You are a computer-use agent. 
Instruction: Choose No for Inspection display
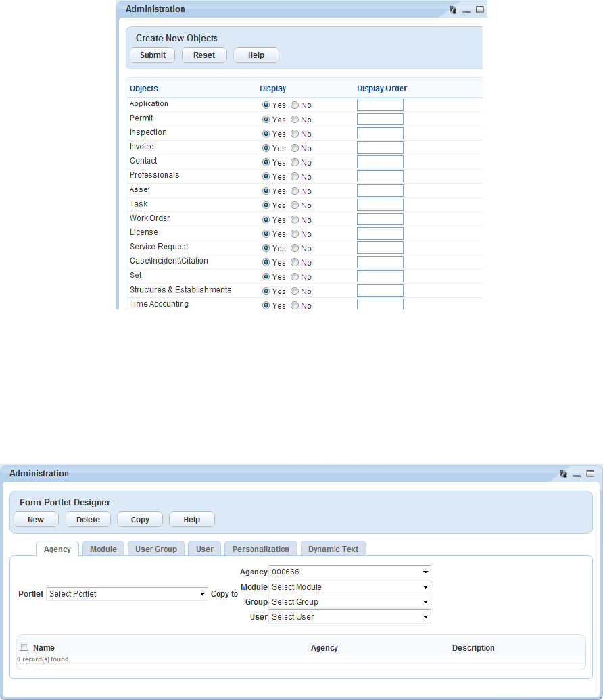point(294,134)
